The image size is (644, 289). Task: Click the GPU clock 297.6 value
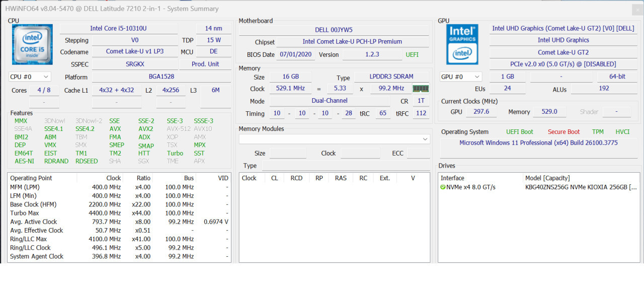pos(481,112)
